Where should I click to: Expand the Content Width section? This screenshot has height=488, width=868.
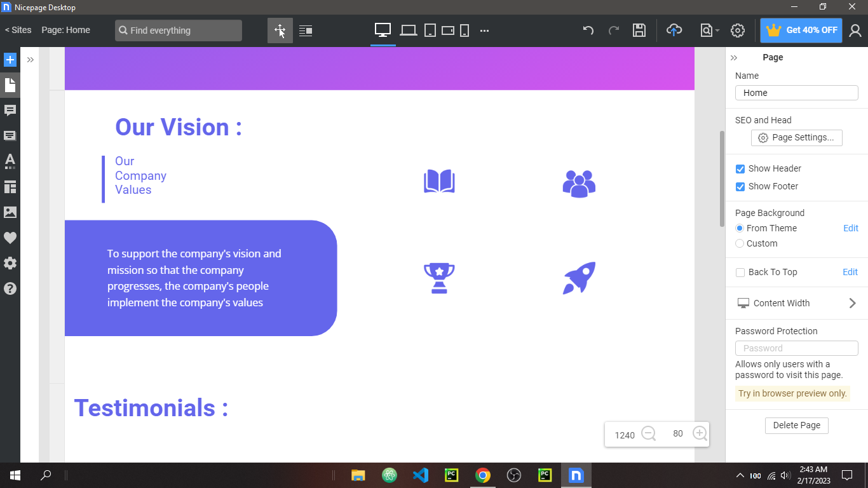(x=853, y=303)
